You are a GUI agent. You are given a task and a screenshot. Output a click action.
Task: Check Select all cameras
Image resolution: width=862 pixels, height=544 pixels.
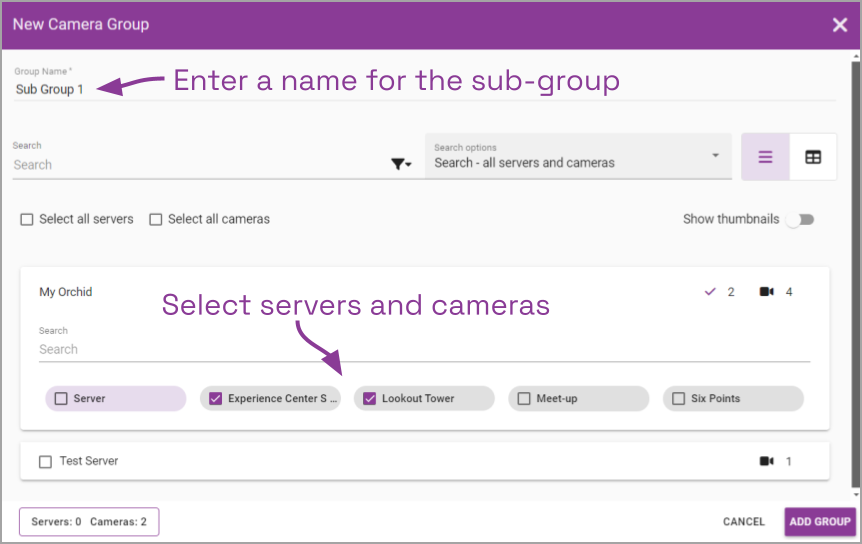[156, 219]
